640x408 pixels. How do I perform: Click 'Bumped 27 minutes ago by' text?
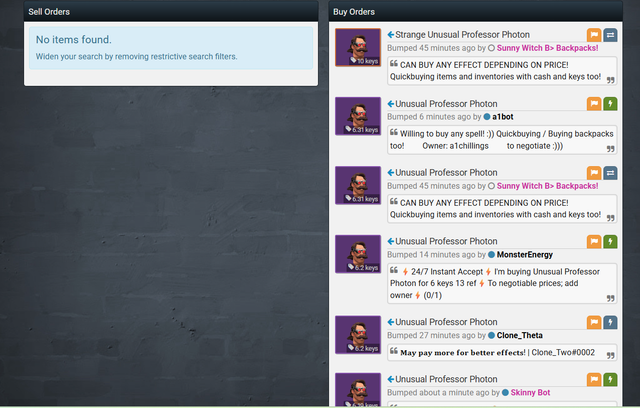[x=436, y=335]
